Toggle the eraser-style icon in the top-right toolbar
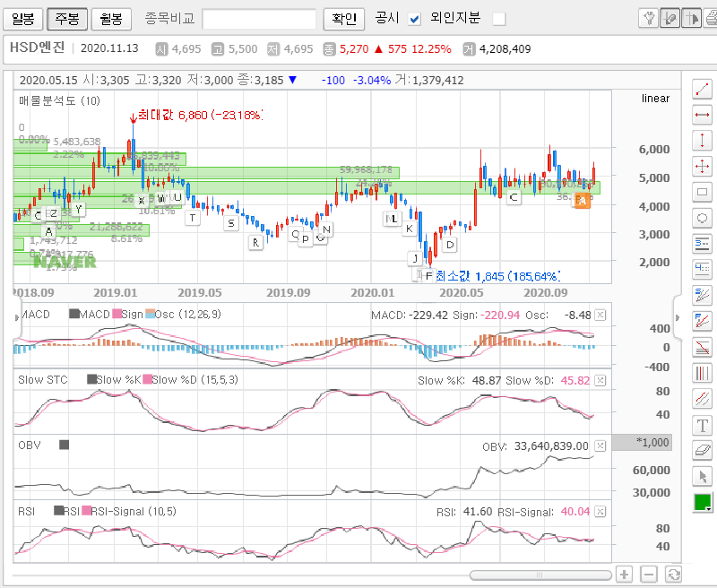This screenshot has width=717, height=588. tap(669, 18)
